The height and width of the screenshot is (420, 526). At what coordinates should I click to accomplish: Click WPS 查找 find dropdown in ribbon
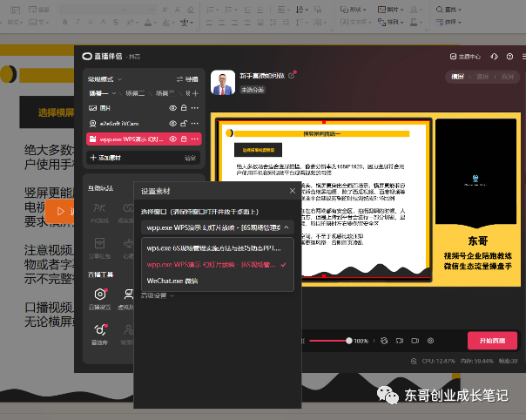pyautogui.click(x=448, y=10)
